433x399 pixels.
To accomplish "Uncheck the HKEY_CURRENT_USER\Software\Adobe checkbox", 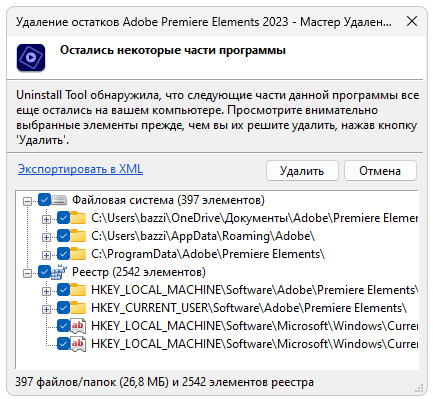I will coord(63,308).
